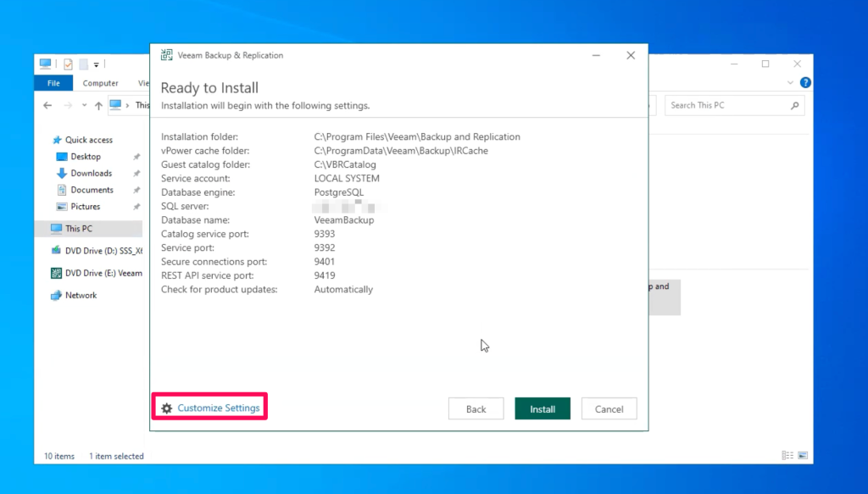Go up one level with Explorer's up arrow
The width and height of the screenshot is (868, 494).
tap(98, 105)
